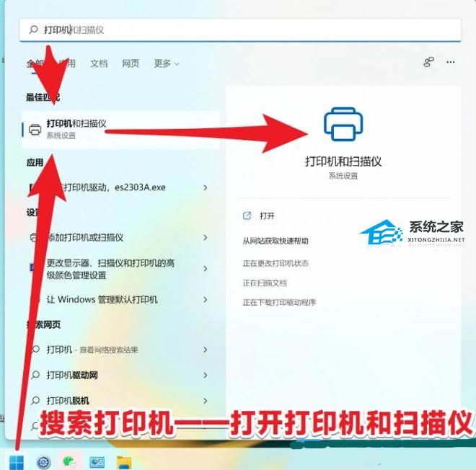
Task: Expand 让 Windows 管理默认打印机 chevron
Action: [x=206, y=299]
